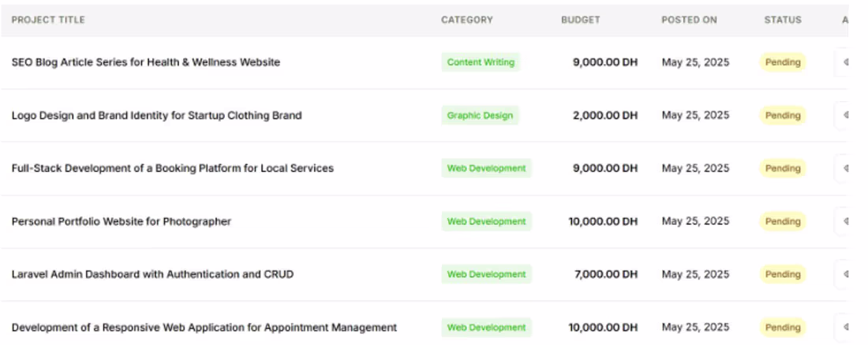This screenshot has width=868, height=345.
Task: Click 9,000.00 DH budget of SEO Blog row
Action: pos(605,62)
